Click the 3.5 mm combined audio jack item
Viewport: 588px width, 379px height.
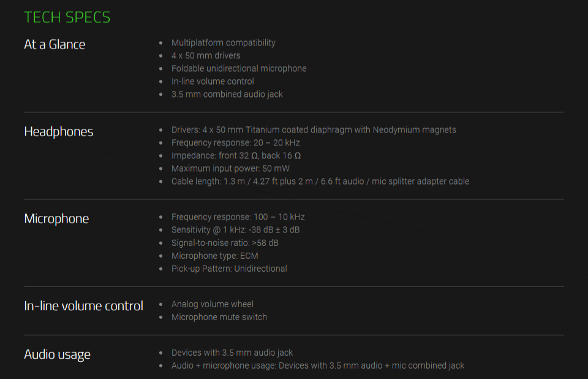227,94
